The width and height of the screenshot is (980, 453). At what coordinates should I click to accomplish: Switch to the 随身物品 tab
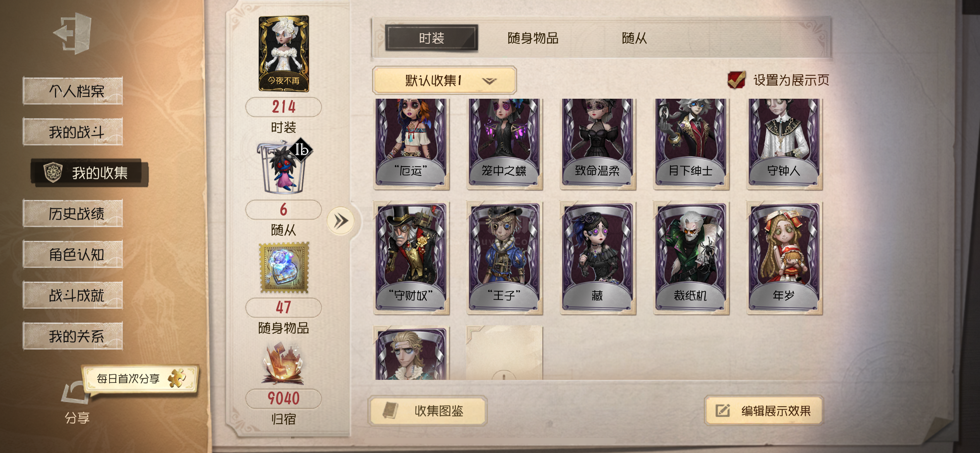(x=533, y=38)
